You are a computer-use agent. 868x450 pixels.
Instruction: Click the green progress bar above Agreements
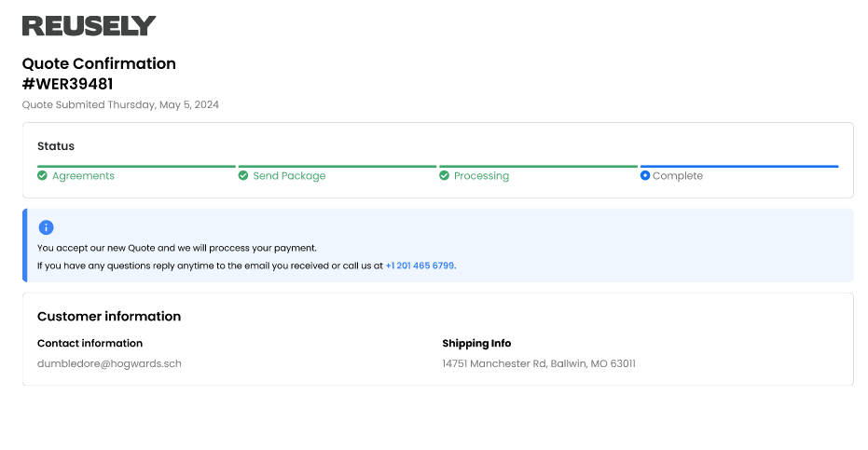pyautogui.click(x=136, y=166)
